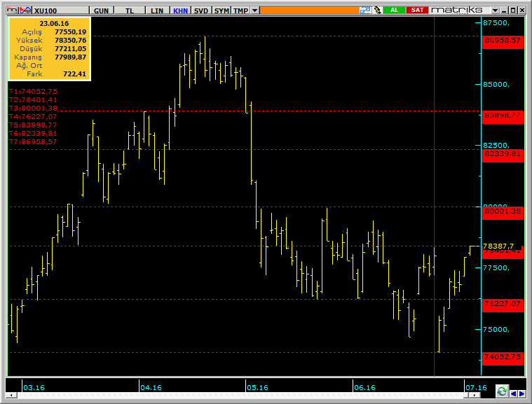532x404 pixels.
Task: Click the Kapanış value 77989,87
Action: (x=71, y=57)
